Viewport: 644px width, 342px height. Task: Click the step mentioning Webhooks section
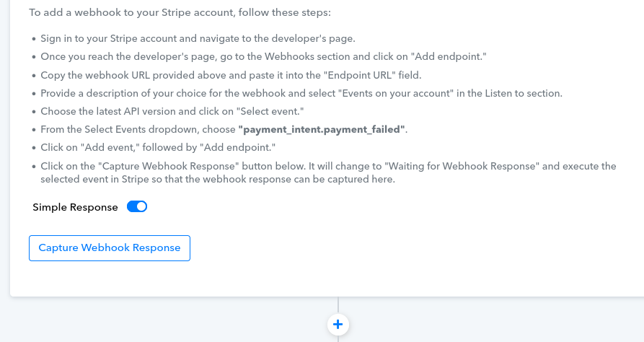[x=263, y=57]
